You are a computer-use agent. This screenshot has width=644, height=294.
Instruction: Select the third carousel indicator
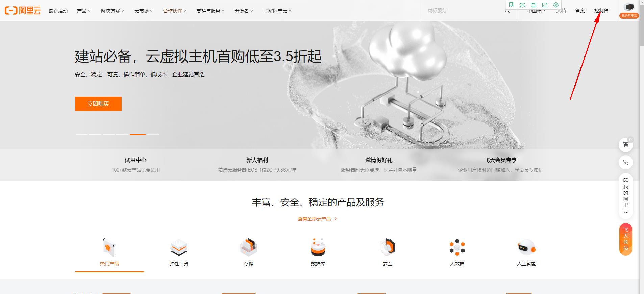[109, 134]
